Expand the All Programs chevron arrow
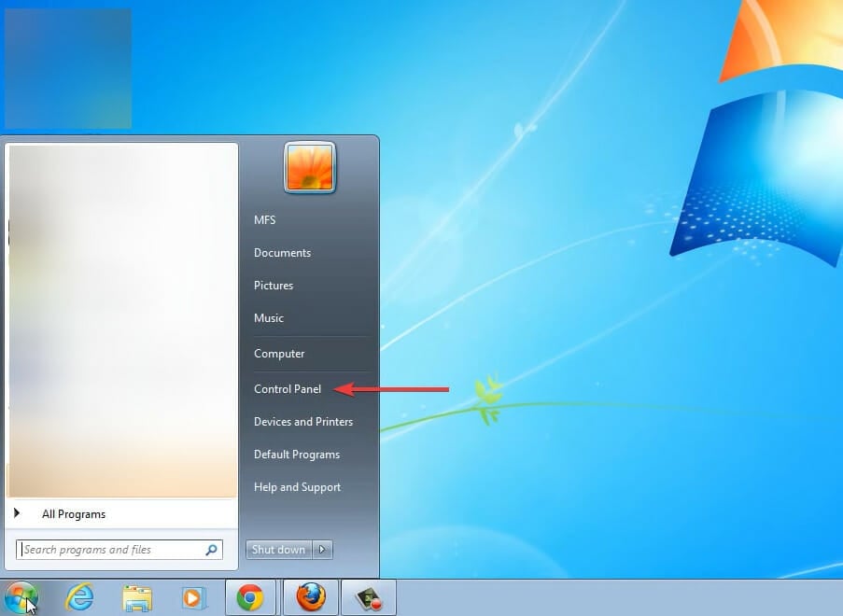 [x=17, y=513]
